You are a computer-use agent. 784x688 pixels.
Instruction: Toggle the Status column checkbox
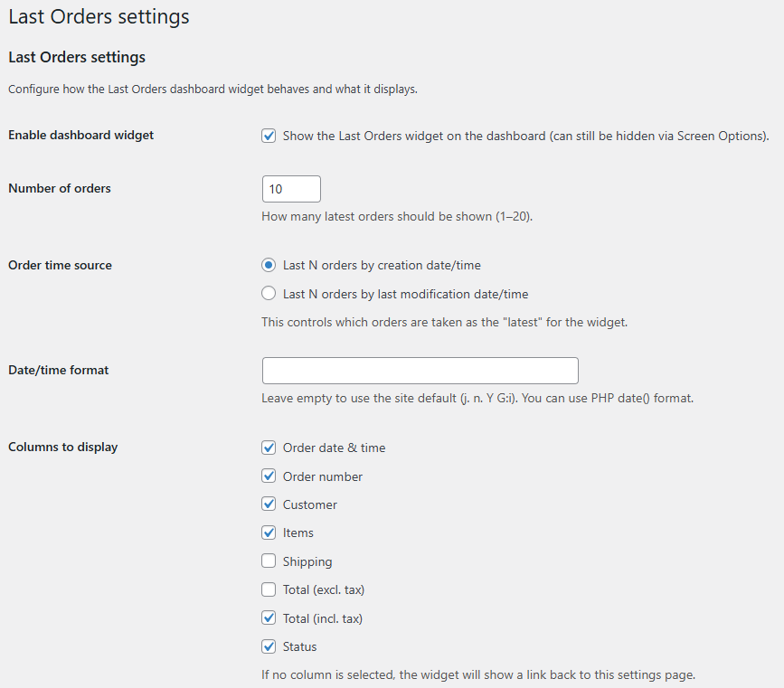269,646
